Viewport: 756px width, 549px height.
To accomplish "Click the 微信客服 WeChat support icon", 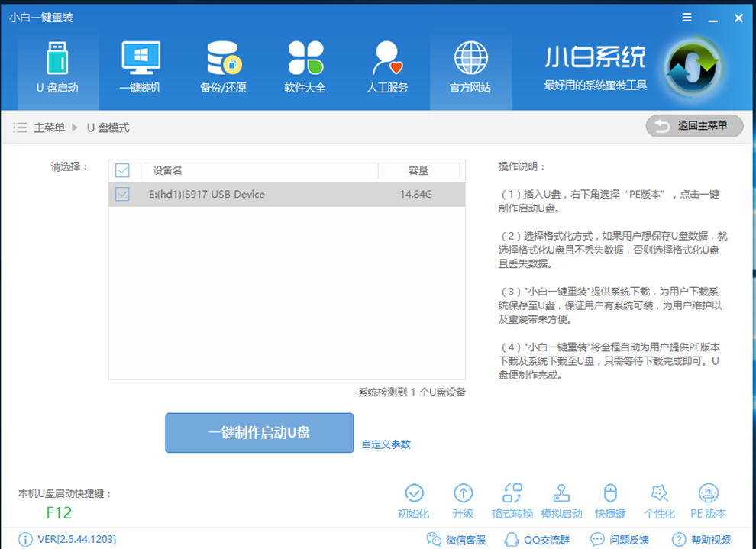I will [x=432, y=539].
